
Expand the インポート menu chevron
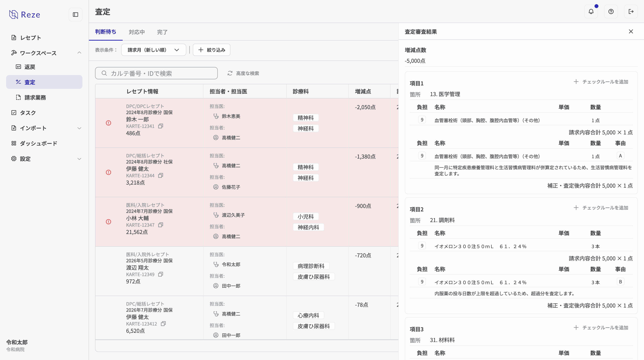coord(79,128)
